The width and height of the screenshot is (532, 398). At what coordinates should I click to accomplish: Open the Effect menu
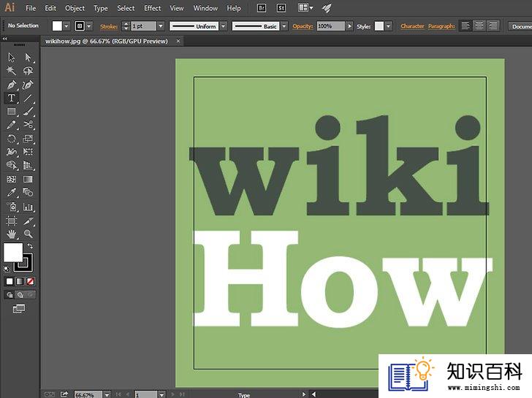(152, 8)
